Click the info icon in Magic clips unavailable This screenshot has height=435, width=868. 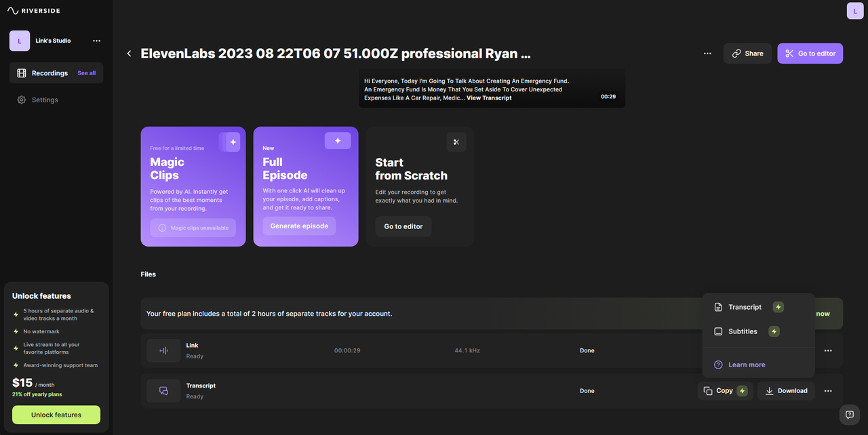[x=162, y=228]
